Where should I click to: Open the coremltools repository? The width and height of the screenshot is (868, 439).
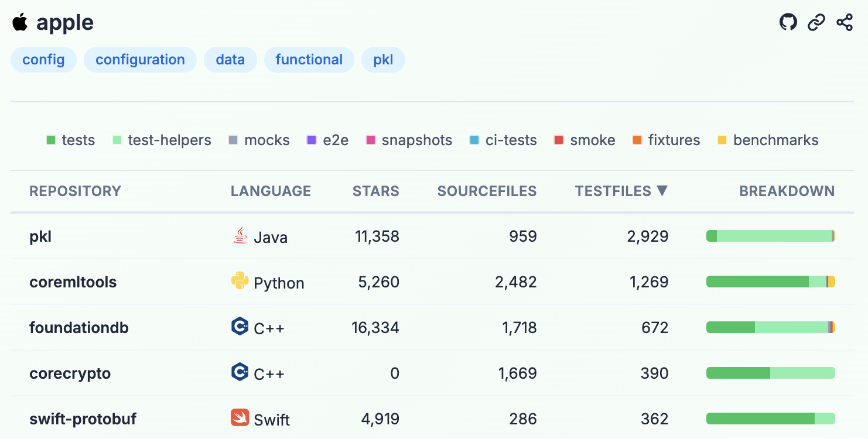pyautogui.click(x=73, y=282)
